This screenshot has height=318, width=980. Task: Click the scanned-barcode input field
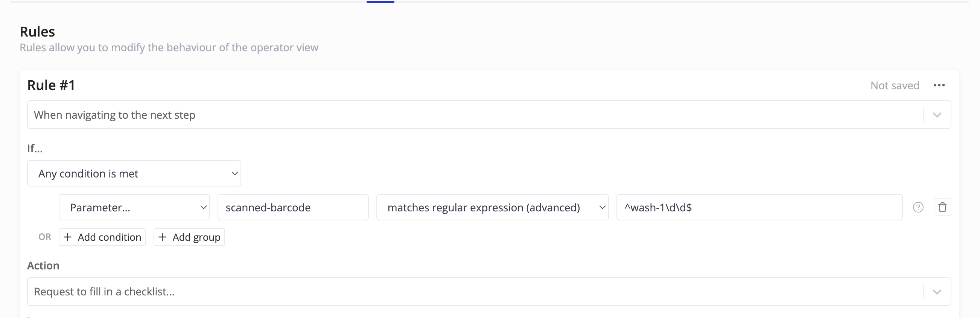coord(293,207)
